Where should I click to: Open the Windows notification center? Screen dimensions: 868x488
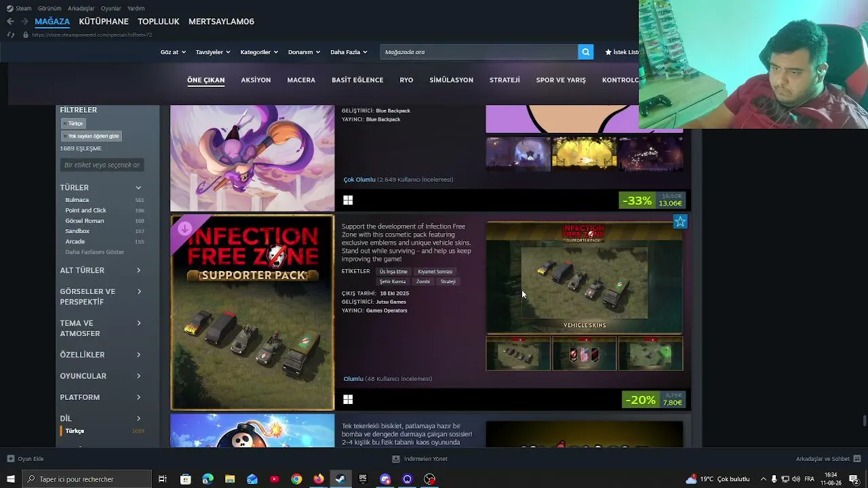(x=854, y=479)
